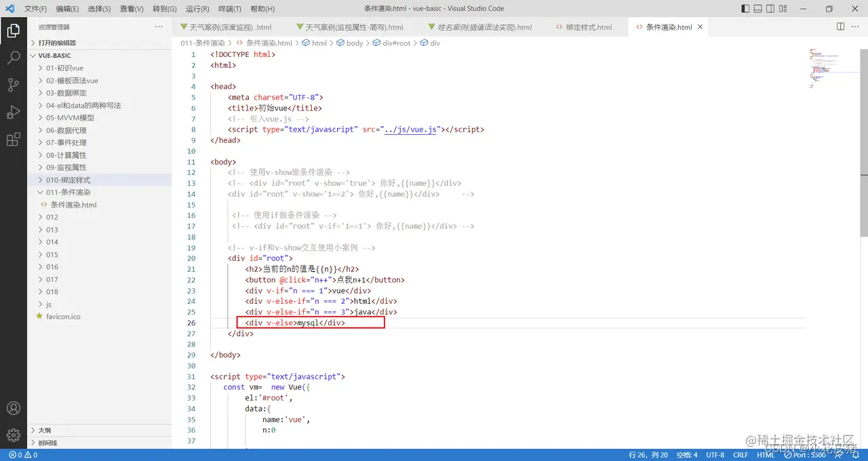Screen dimensions: 868x461
Task: Open the Accounts menu icon
Action: point(13,408)
